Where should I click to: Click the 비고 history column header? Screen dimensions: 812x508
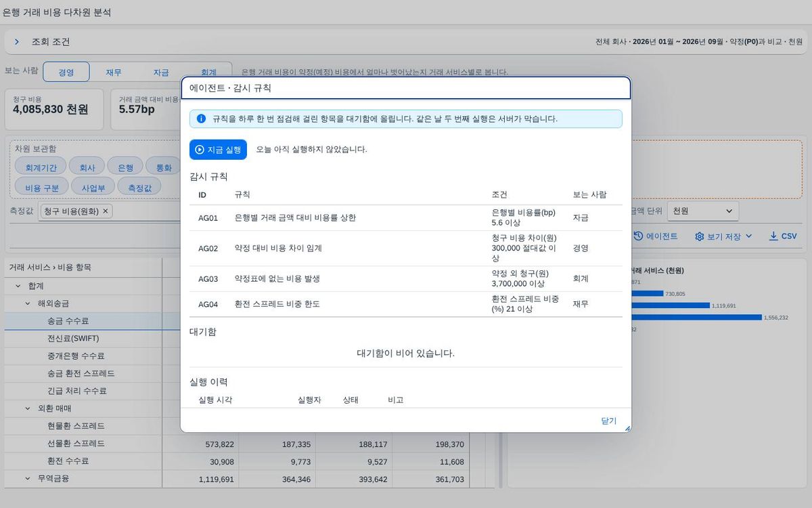pyautogui.click(x=395, y=400)
